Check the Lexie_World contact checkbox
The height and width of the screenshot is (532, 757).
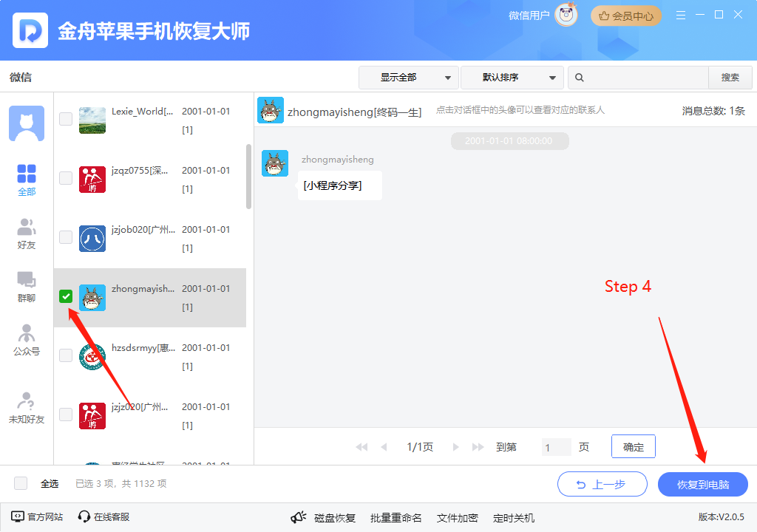[66, 119]
